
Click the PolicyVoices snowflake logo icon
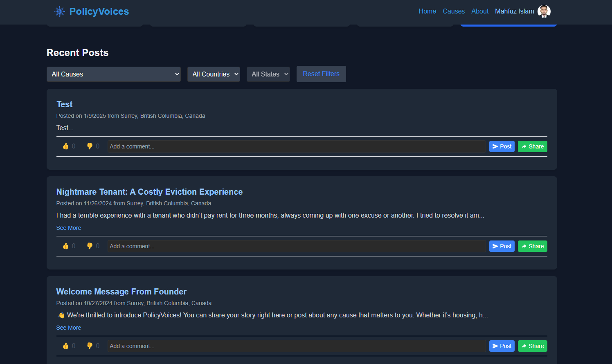[60, 11]
